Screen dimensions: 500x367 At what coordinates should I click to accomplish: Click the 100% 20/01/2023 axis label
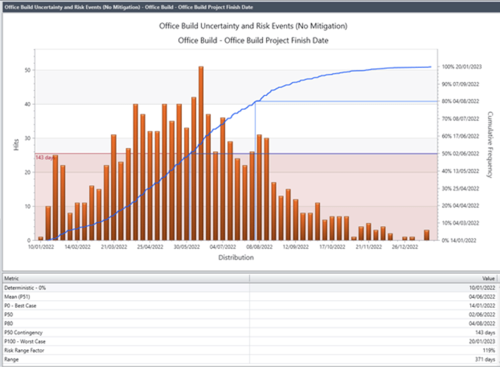(462, 67)
